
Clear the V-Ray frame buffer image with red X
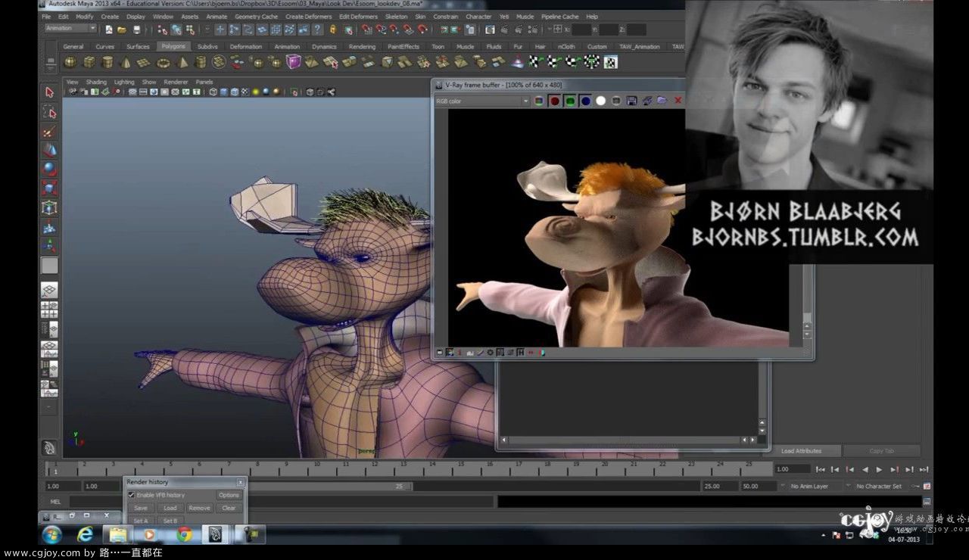tap(678, 101)
